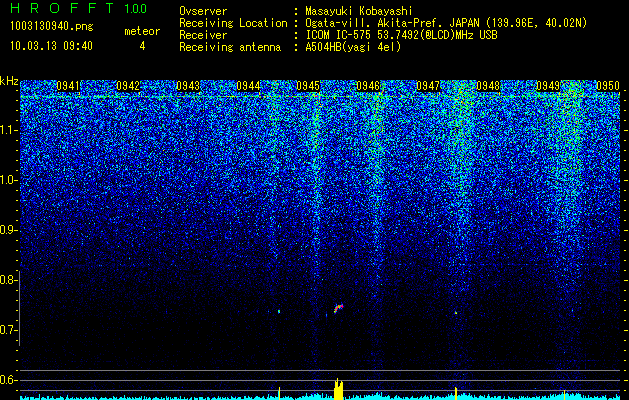
Task: Select the filename 1003130940.png
Action: coord(52,27)
